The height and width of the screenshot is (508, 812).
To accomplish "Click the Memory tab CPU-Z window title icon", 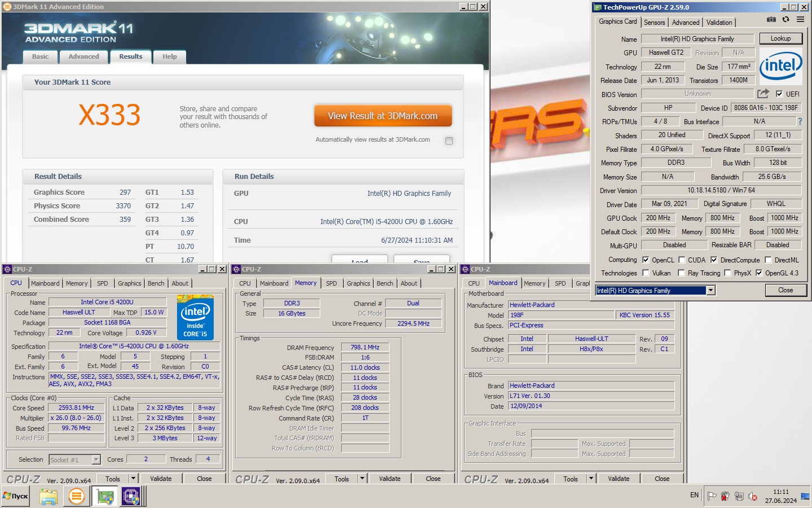I will point(236,269).
